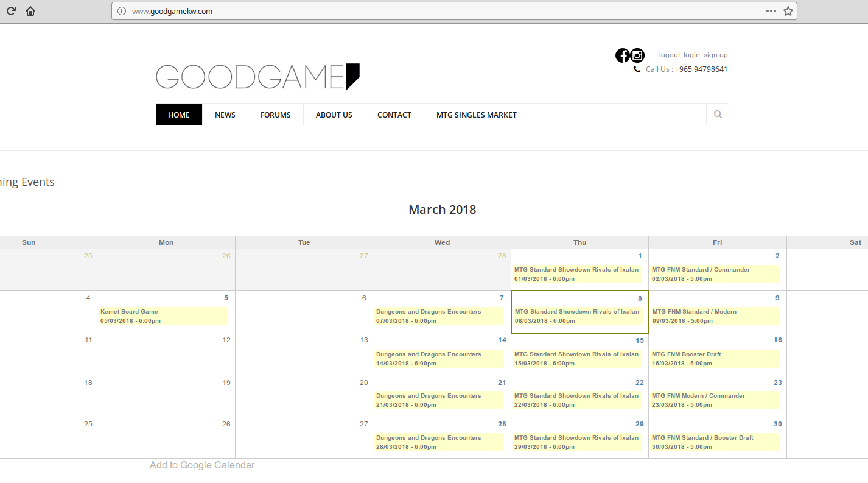Open the MTG SINGLES MARKET menu item
This screenshot has height=483, width=868.
[x=477, y=115]
